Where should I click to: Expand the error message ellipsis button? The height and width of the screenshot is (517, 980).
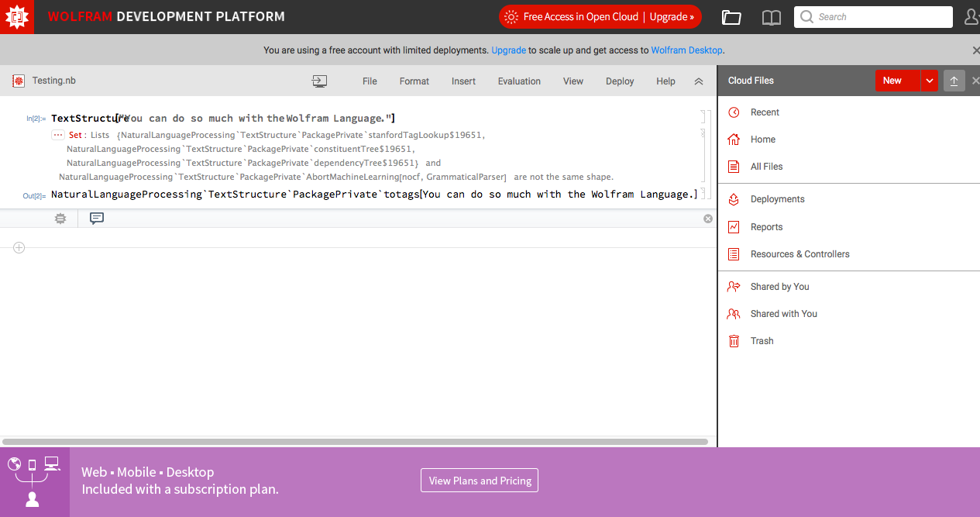coord(58,135)
